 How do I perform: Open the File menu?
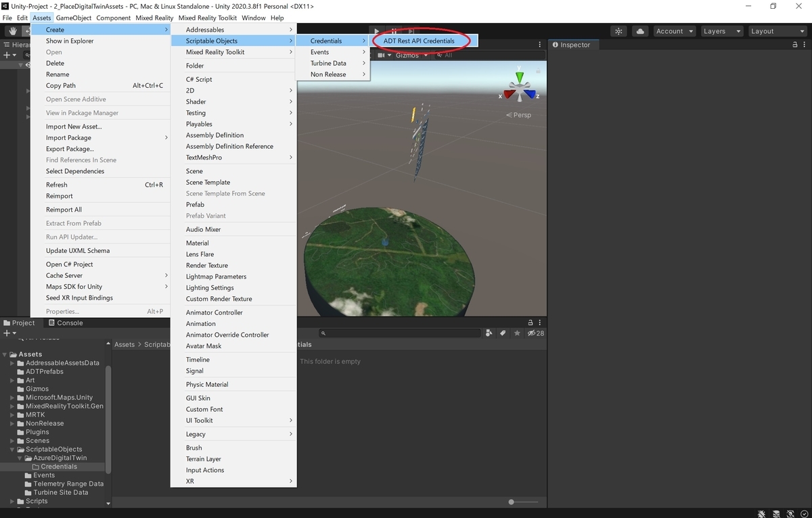pyautogui.click(x=7, y=18)
